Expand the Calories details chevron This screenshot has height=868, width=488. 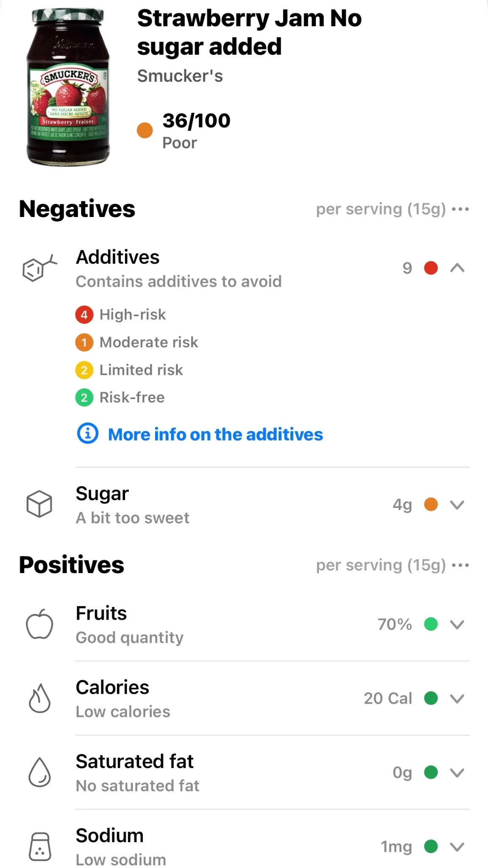457,698
